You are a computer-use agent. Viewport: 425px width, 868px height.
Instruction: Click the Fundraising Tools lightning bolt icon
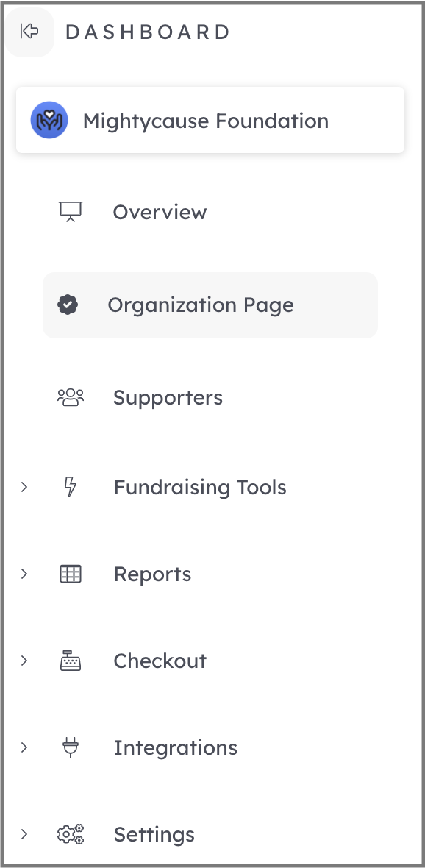point(71,487)
